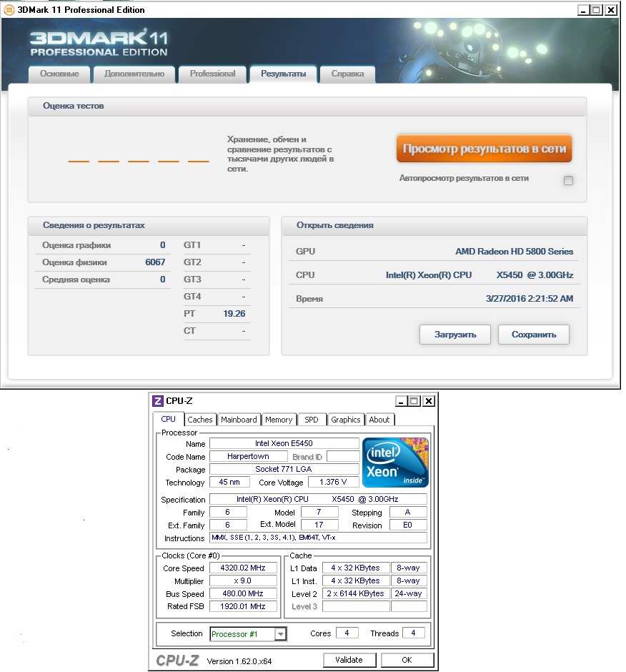The image size is (626, 672).
Task: Click the Specification field in CPU-Z
Action: pos(318,499)
